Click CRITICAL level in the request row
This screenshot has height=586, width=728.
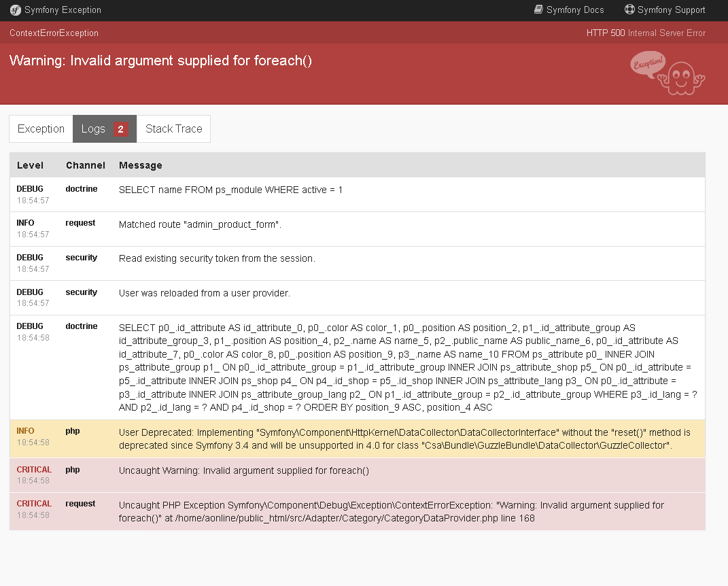pos(34,503)
